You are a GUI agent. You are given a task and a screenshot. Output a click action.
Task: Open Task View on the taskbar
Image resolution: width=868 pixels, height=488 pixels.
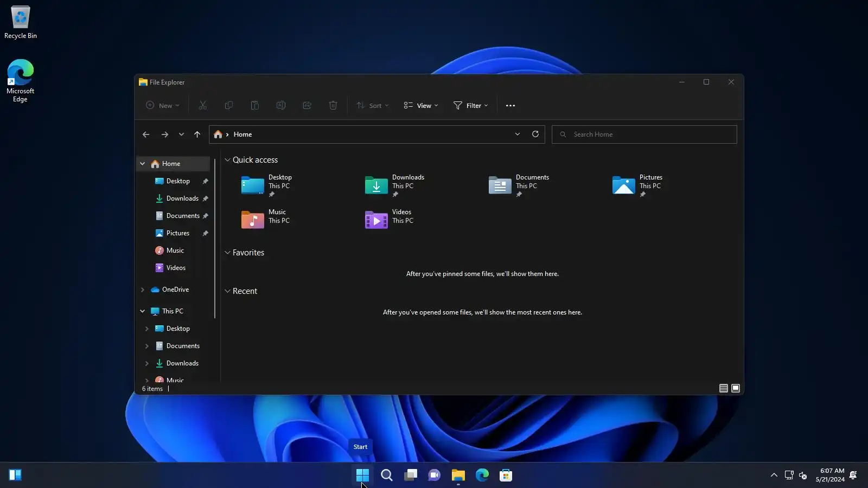[411, 475]
